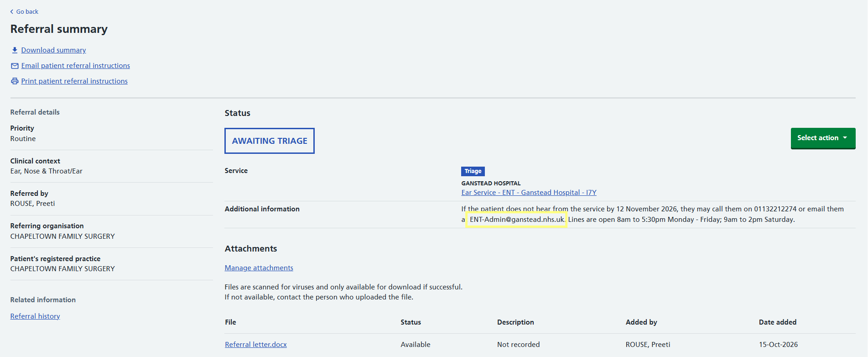Open the Download summary link
Viewport: 868px width, 357px height.
[53, 50]
